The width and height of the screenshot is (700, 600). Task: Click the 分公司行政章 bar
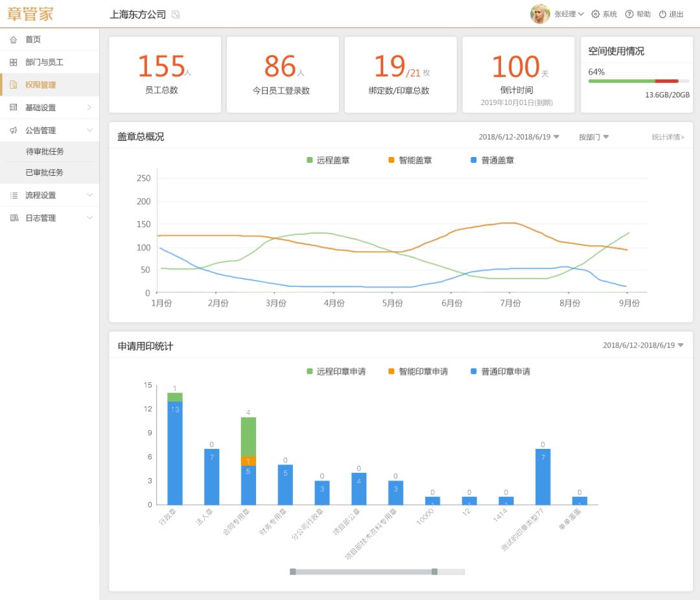point(322,493)
